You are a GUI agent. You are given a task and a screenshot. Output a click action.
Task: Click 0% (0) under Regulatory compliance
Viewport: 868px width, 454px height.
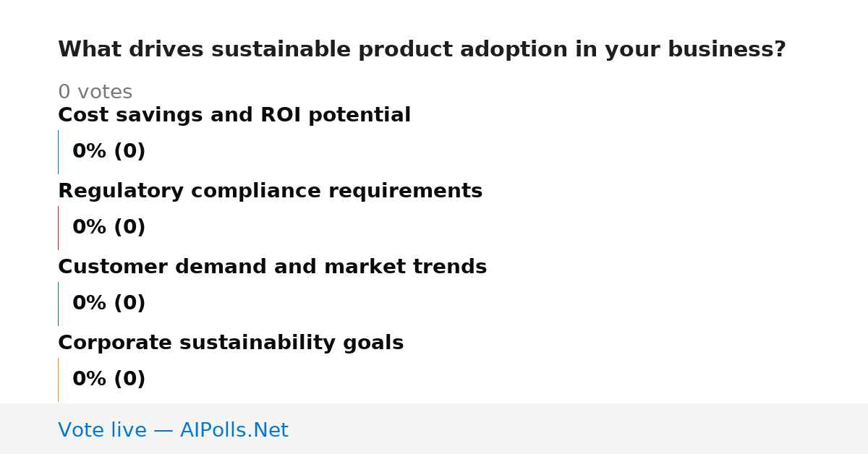109,228
